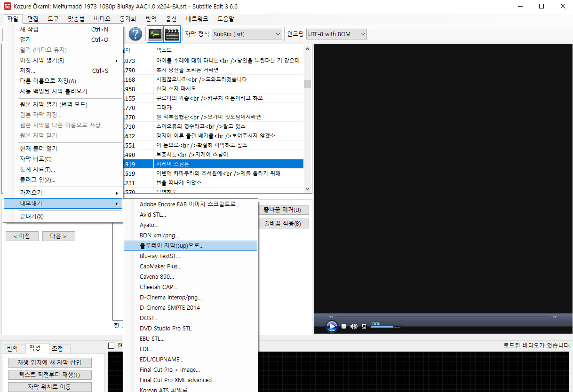
Task: Export to EBU STL...
Action: [190, 339]
